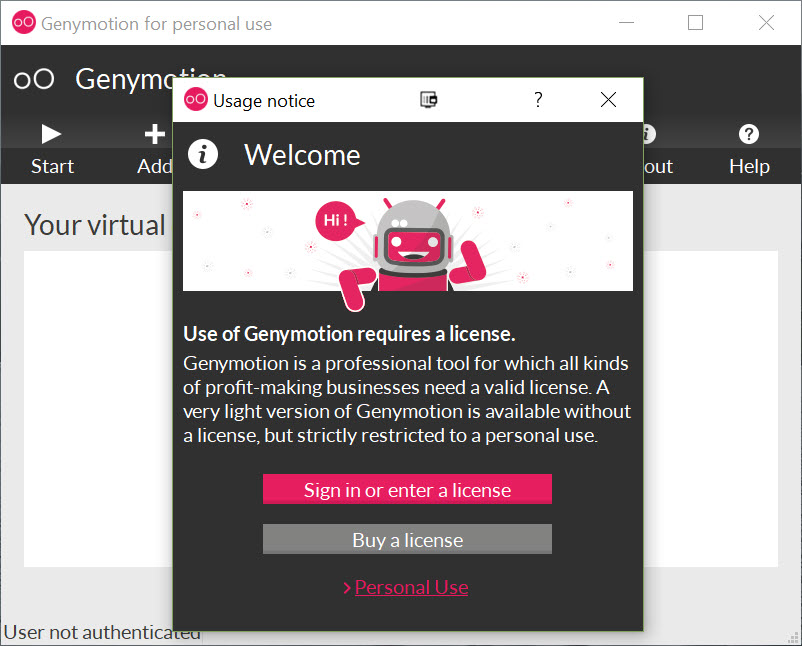Viewport: 802px width, 646px height.
Task: Click Sign in or enter a license button
Action: coord(407,489)
